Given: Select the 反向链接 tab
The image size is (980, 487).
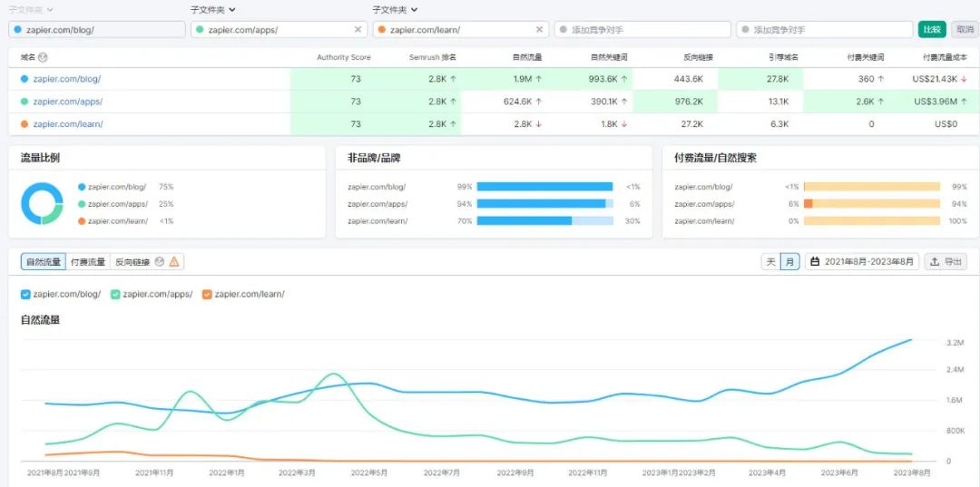Looking at the screenshot, I should point(132,261).
